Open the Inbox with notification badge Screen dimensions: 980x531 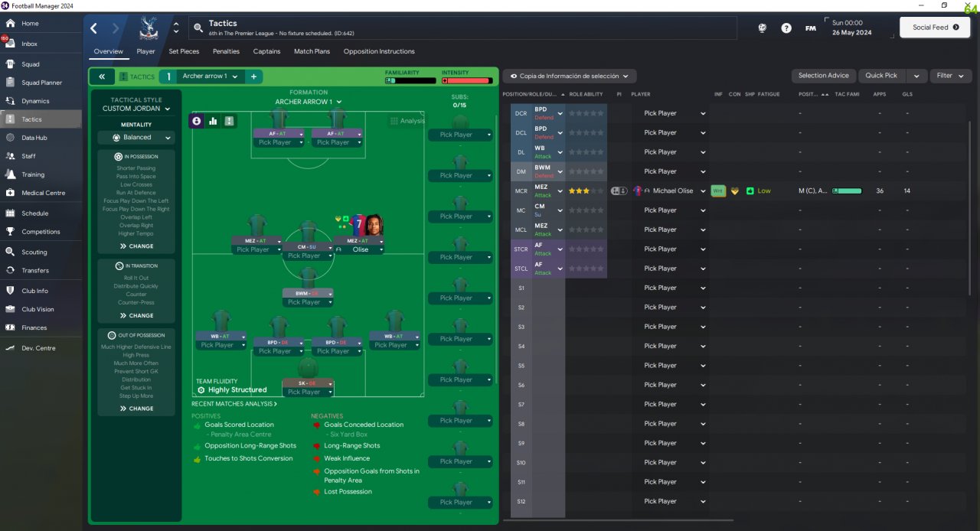10,44
